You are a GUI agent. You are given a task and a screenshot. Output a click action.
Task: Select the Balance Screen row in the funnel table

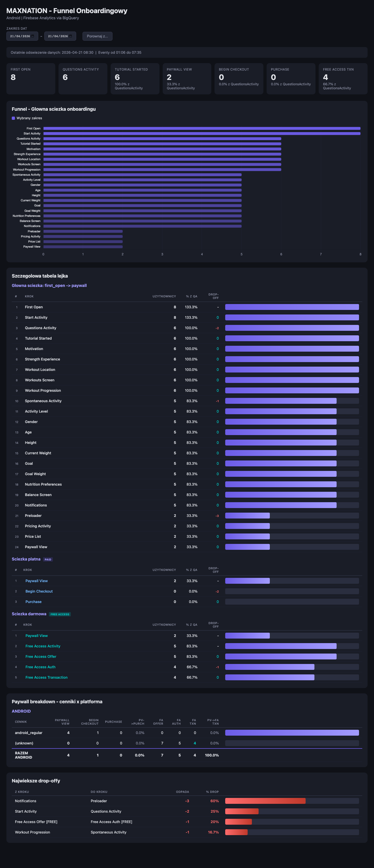pyautogui.click(x=187, y=495)
